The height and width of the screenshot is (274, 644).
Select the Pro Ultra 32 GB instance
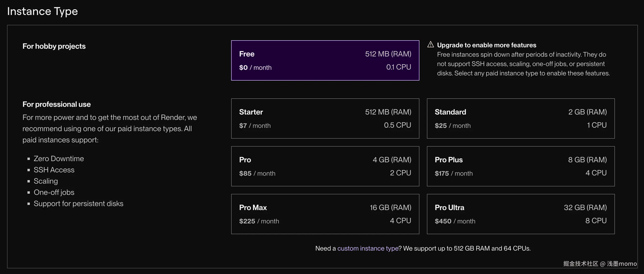521,214
